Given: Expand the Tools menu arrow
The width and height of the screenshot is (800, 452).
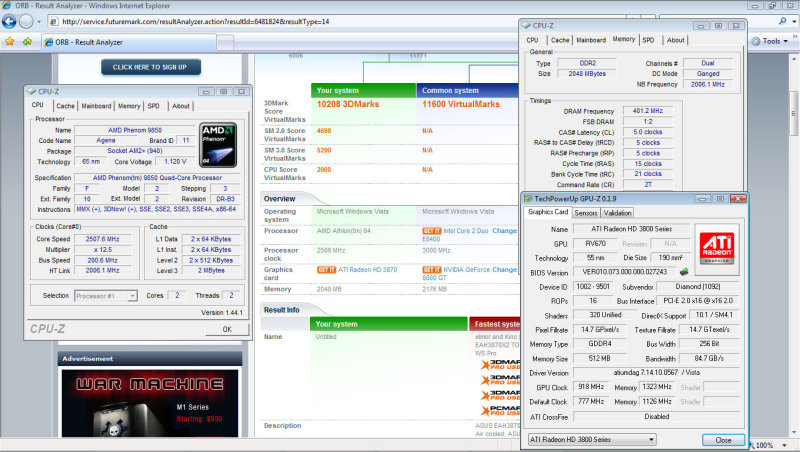Looking at the screenshot, I should tap(786, 41).
